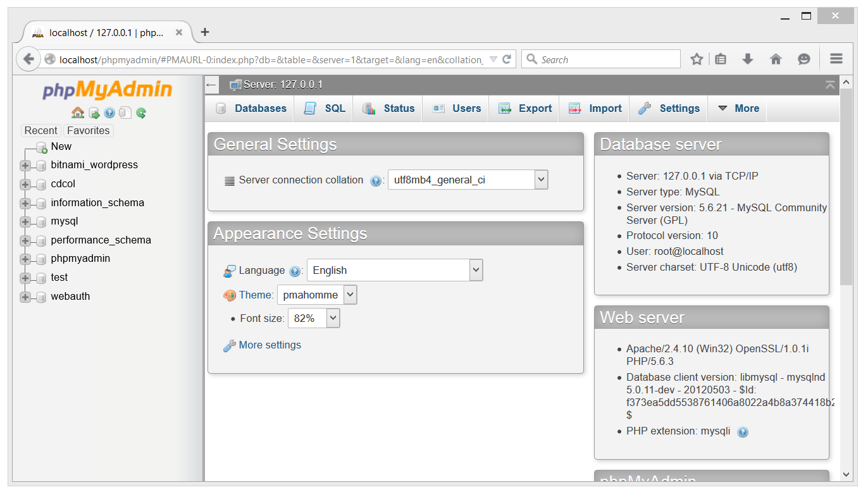The image size is (868, 492).
Task: Open the Server connection collation dropdown
Action: tap(468, 180)
